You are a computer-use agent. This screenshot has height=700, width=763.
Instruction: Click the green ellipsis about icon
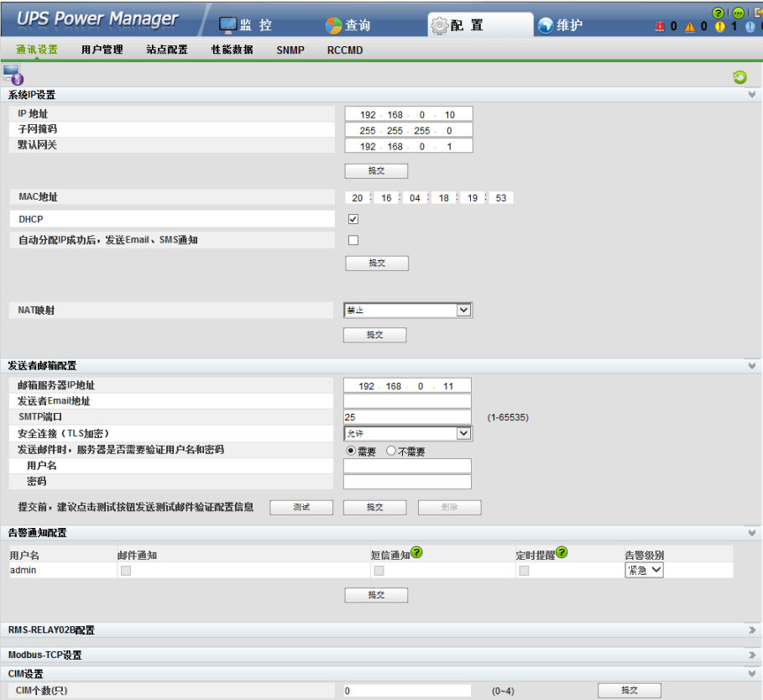pyautogui.click(x=738, y=13)
